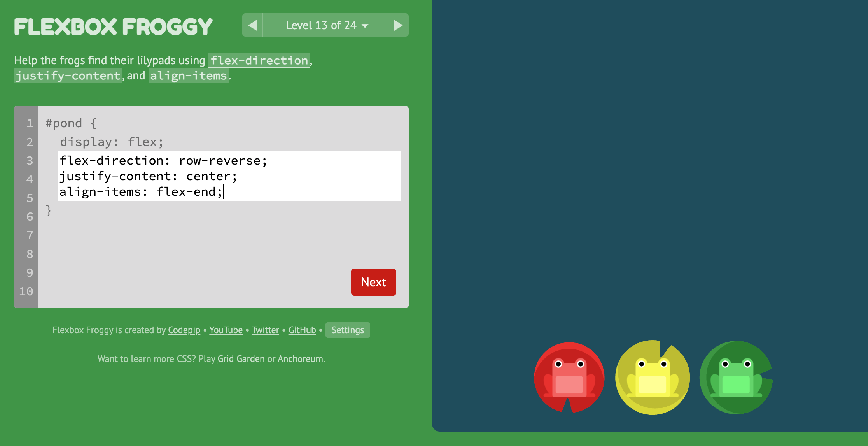Open the Level 13 of 24 dropdown
The height and width of the screenshot is (446, 868).
pyautogui.click(x=325, y=25)
